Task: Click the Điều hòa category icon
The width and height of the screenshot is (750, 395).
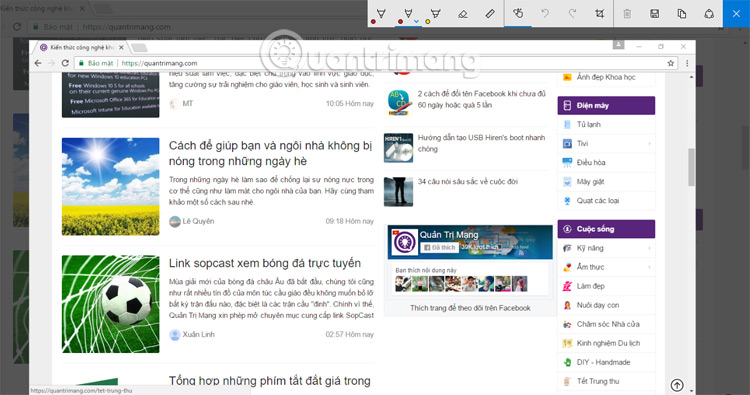Action: [567, 163]
